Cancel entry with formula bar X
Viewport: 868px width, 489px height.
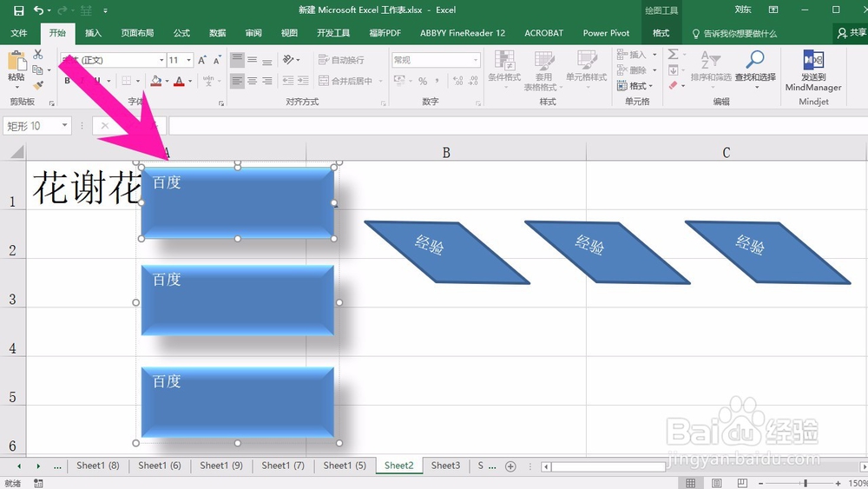click(x=105, y=126)
